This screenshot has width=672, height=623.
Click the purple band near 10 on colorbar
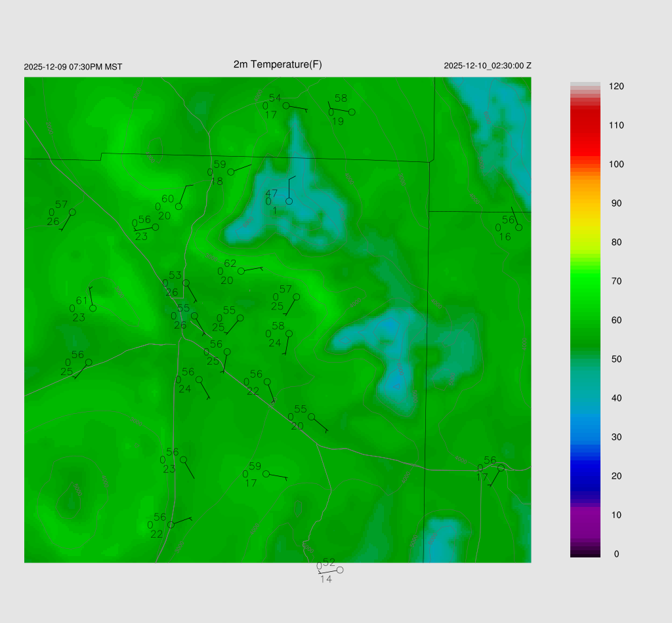tap(585, 515)
